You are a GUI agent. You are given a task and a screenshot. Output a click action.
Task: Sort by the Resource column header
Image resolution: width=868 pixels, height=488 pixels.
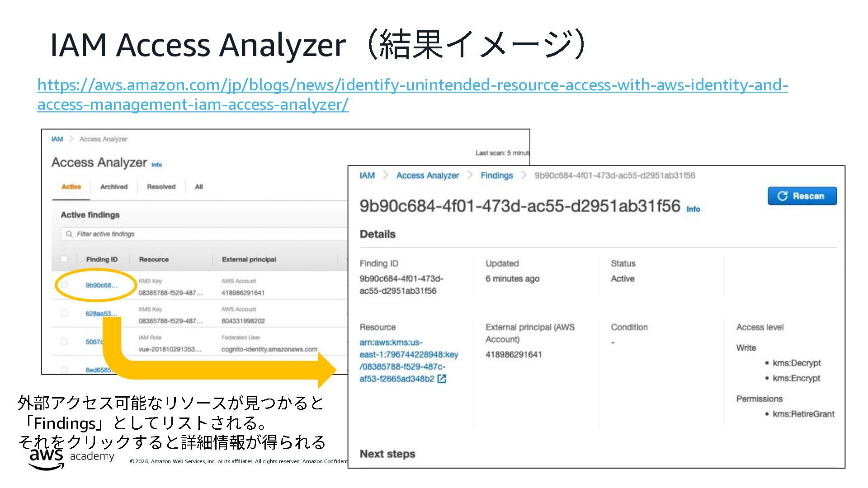(x=154, y=259)
